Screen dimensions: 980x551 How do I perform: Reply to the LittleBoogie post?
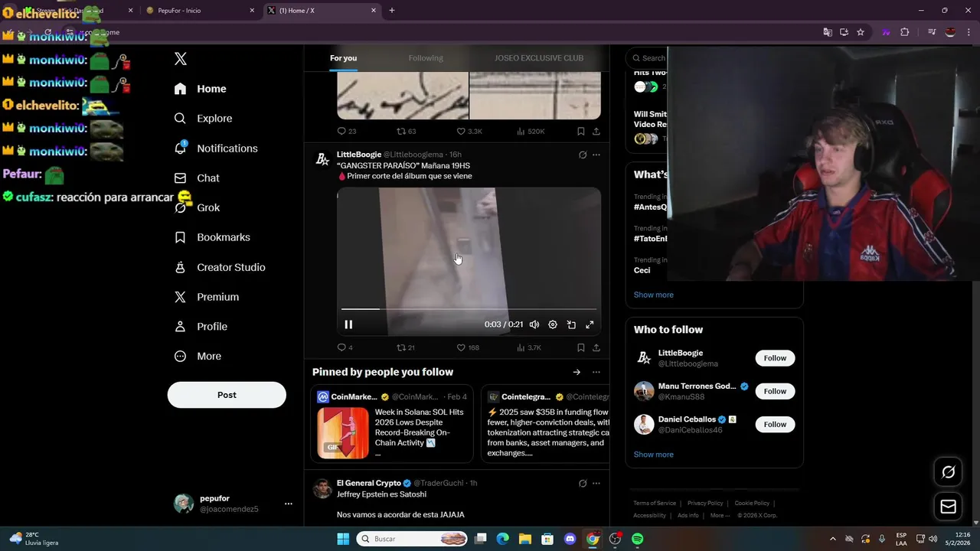tap(345, 347)
